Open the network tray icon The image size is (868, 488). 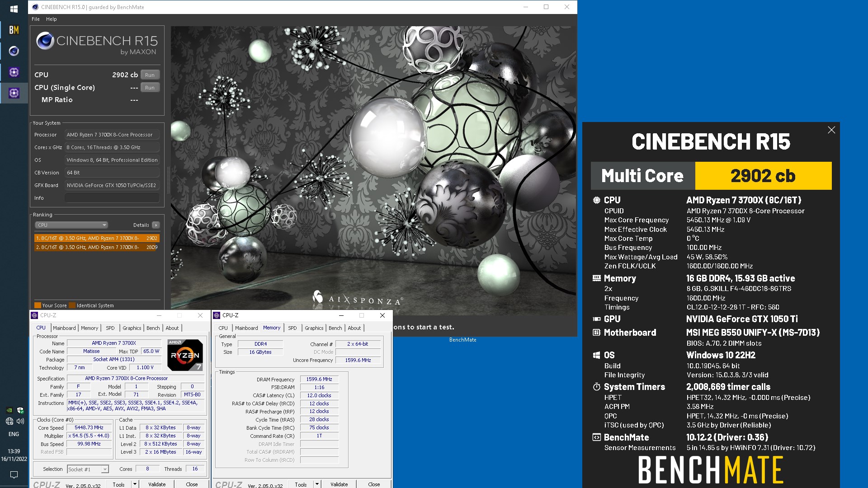pos(9,421)
